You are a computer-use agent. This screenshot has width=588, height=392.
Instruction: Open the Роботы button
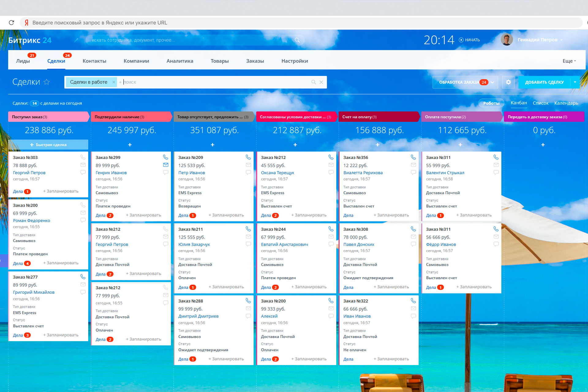pyautogui.click(x=491, y=103)
